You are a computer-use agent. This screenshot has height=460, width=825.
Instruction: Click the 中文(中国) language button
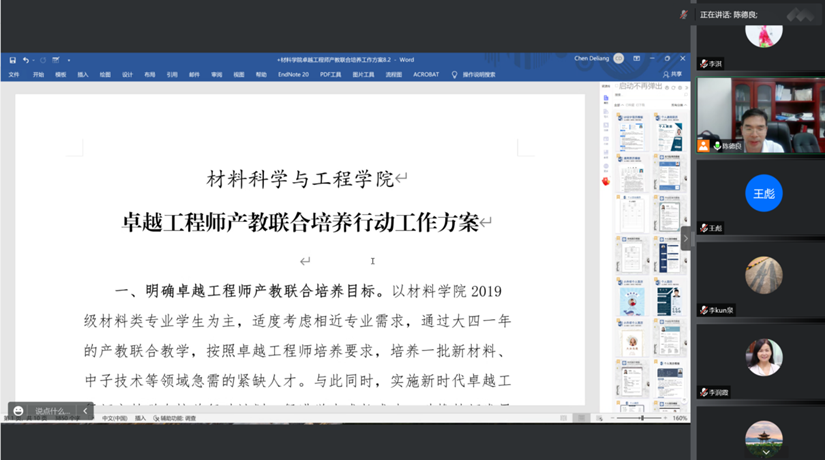click(115, 418)
